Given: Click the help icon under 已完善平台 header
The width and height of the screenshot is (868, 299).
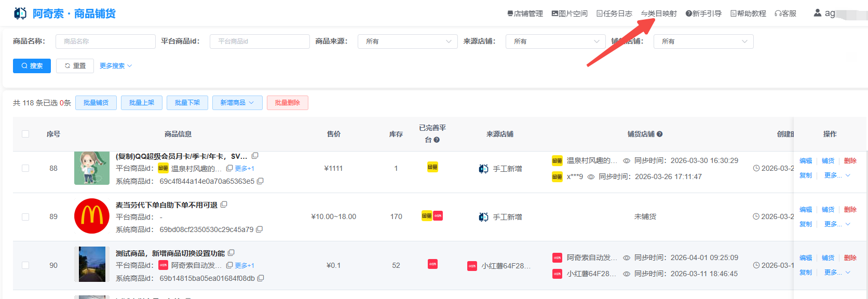Looking at the screenshot, I should coord(437,140).
